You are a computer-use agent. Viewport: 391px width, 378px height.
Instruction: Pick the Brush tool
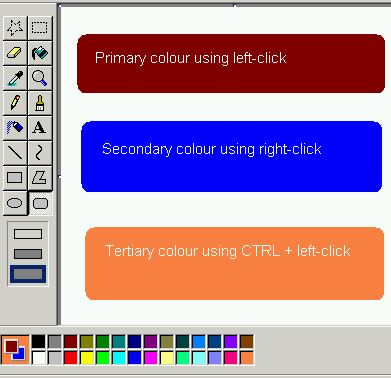coord(40,103)
